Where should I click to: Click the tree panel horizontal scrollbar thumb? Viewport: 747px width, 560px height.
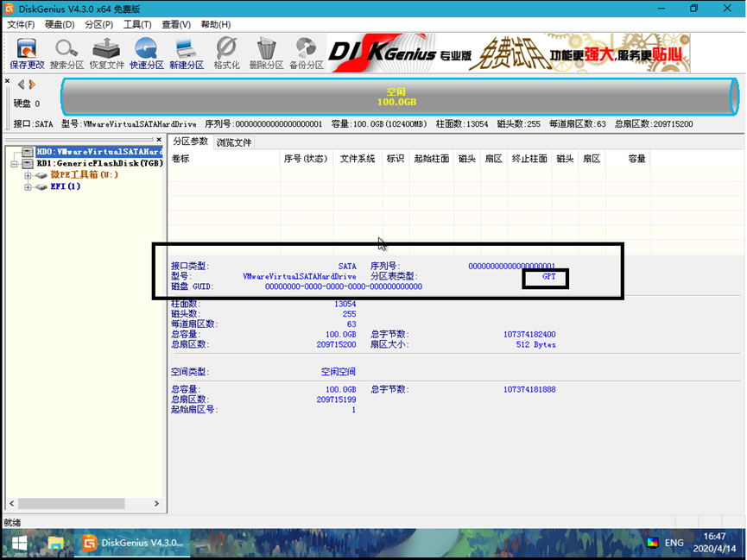[72, 503]
